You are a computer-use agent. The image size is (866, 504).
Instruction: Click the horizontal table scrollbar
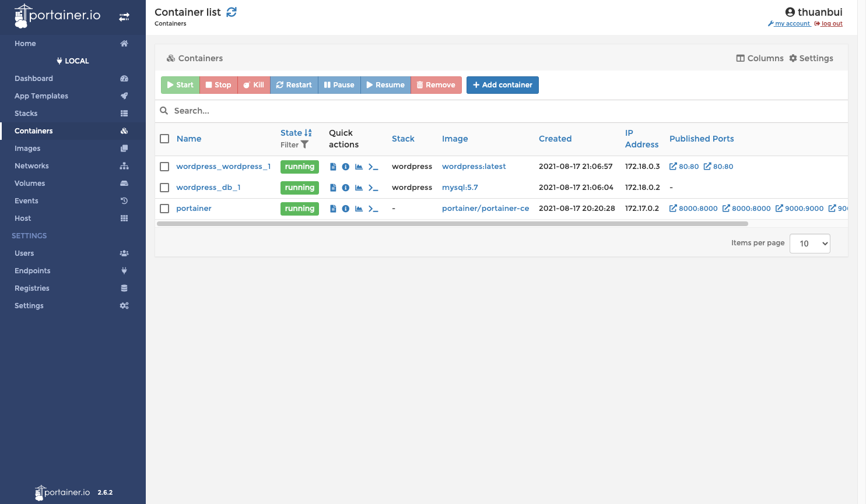click(453, 224)
